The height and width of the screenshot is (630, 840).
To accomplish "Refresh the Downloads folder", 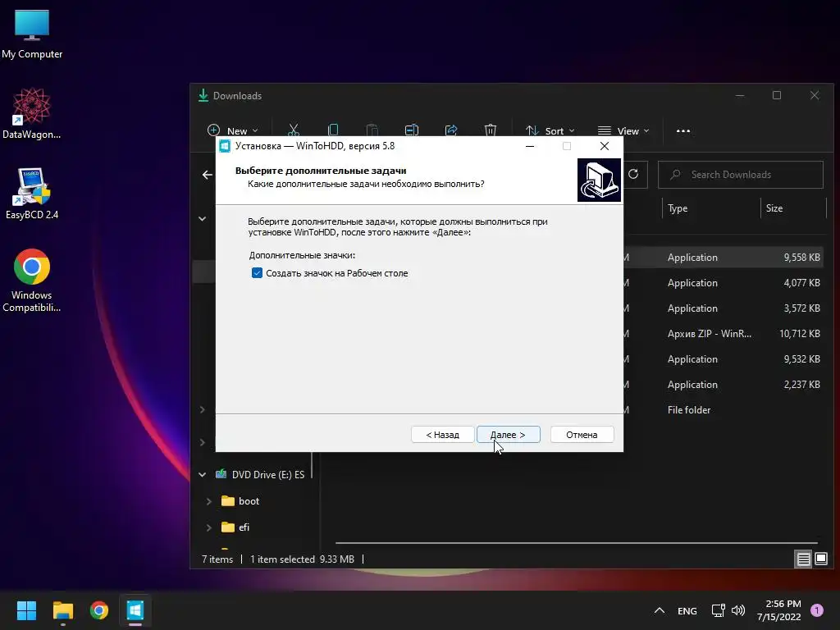I will pos(633,174).
